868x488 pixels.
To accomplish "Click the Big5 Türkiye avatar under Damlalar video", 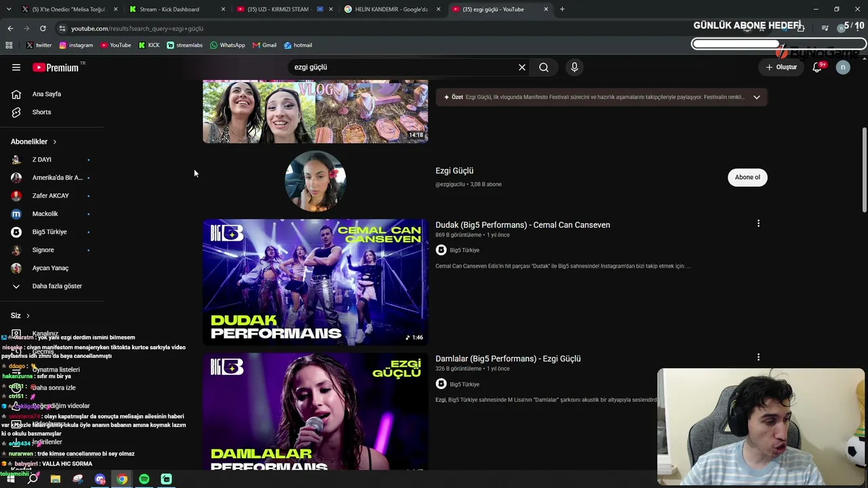I will 441,384.
